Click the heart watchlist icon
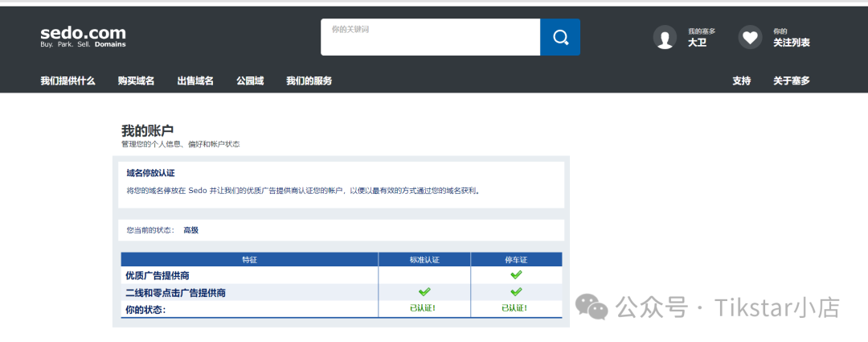Viewport: 868px width, 342px height. pos(750,37)
